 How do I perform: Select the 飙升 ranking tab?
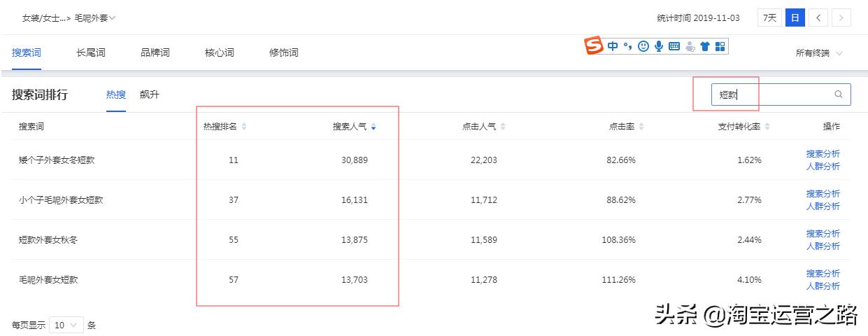click(149, 94)
